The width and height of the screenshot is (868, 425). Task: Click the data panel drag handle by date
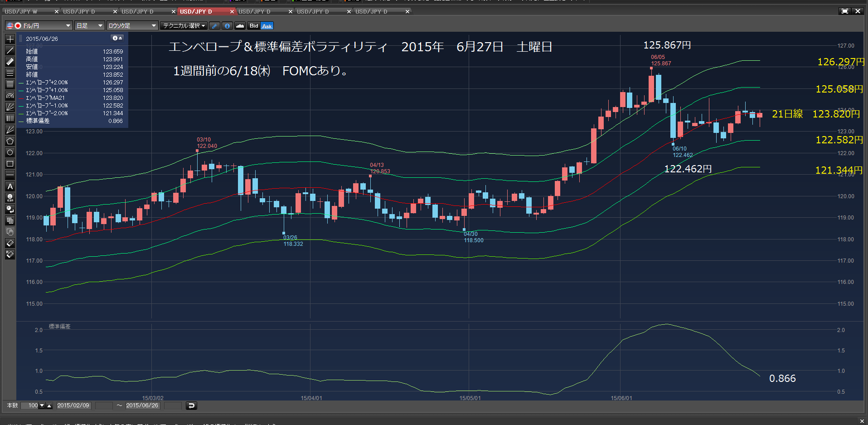point(20,39)
